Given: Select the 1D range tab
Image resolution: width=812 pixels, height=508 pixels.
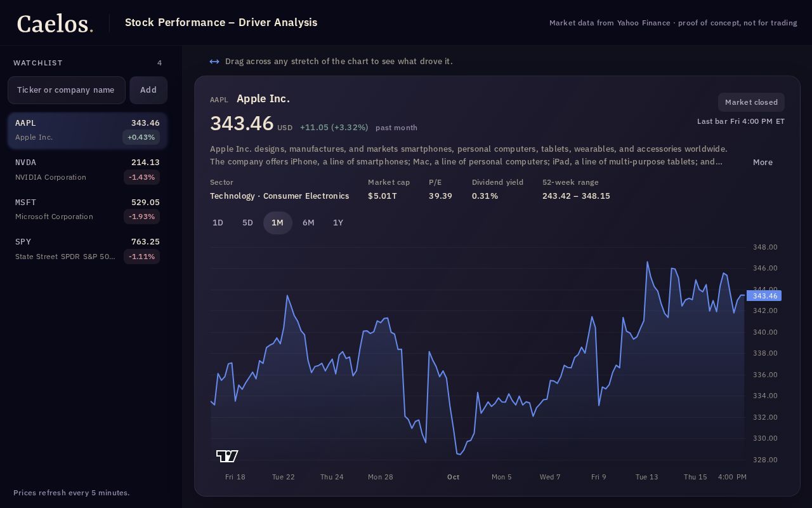Looking at the screenshot, I should point(218,223).
